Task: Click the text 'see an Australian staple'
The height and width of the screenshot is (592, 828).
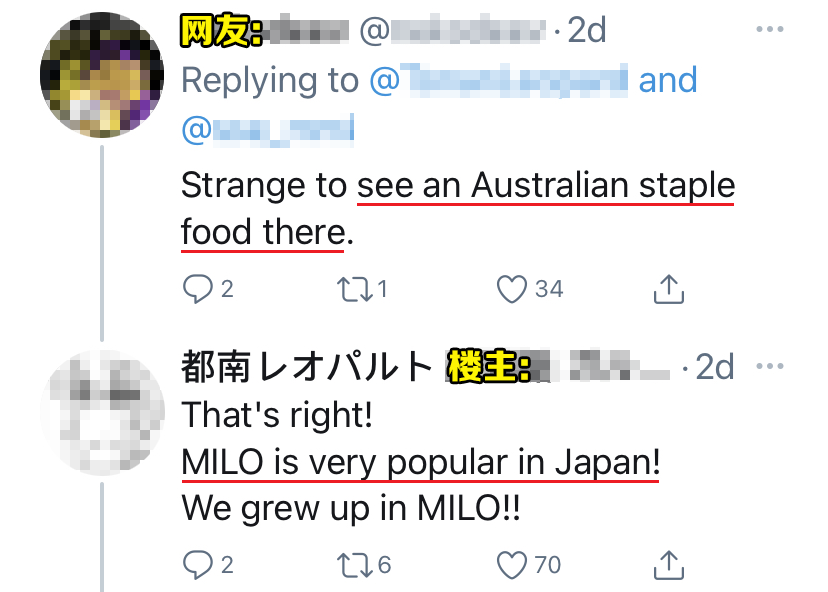Action: pyautogui.click(x=545, y=186)
